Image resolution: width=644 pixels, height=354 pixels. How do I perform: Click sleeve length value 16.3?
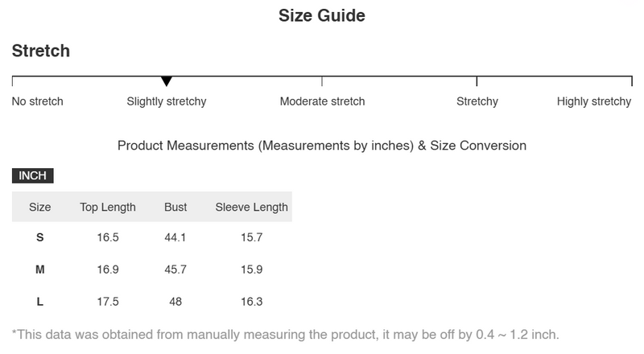tap(251, 302)
